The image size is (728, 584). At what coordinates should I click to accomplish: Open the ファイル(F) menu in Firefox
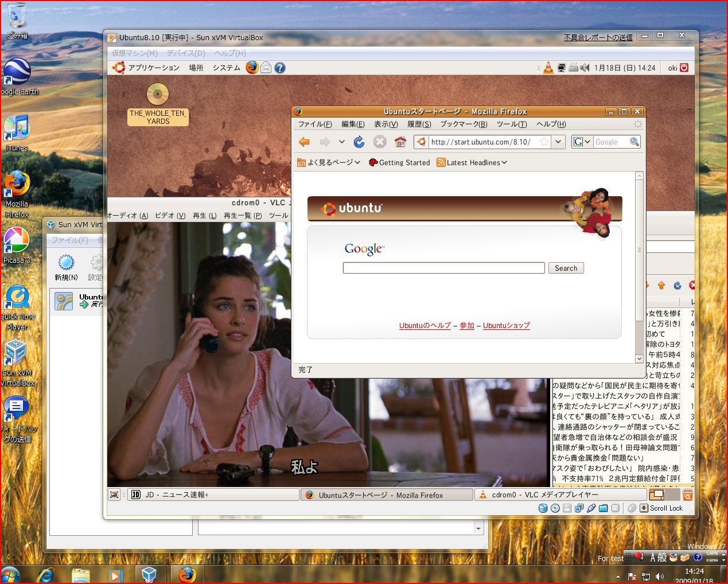pyautogui.click(x=315, y=124)
